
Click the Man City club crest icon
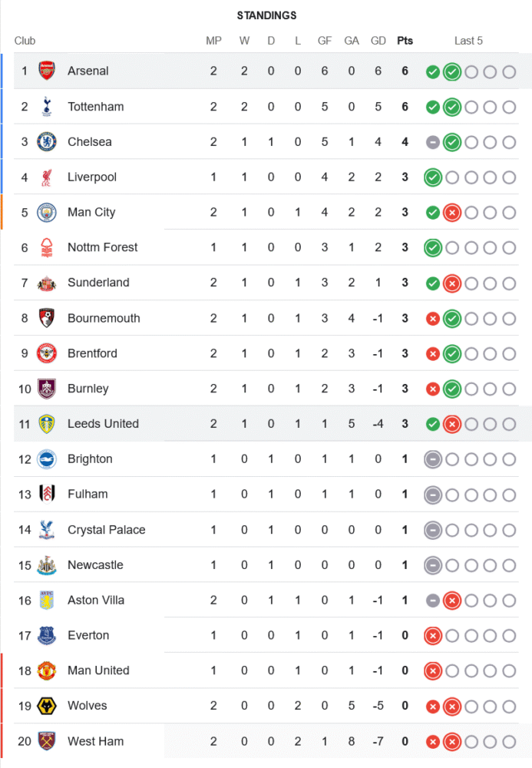(47, 213)
